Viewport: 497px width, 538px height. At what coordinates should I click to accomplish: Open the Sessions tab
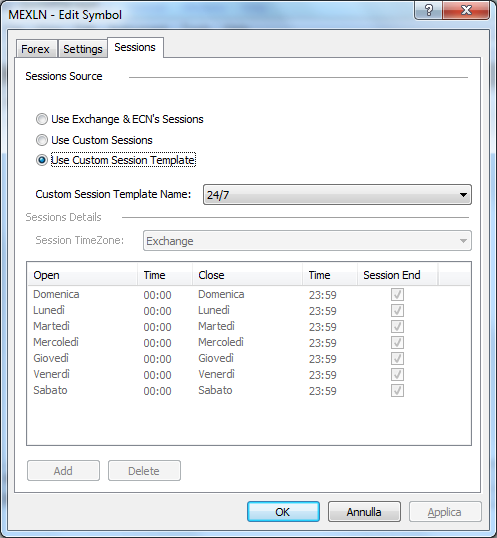135,47
